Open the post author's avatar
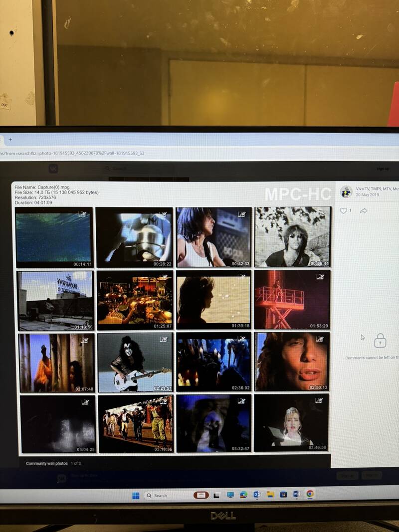Viewport: 399px width, 532px height. [346, 192]
